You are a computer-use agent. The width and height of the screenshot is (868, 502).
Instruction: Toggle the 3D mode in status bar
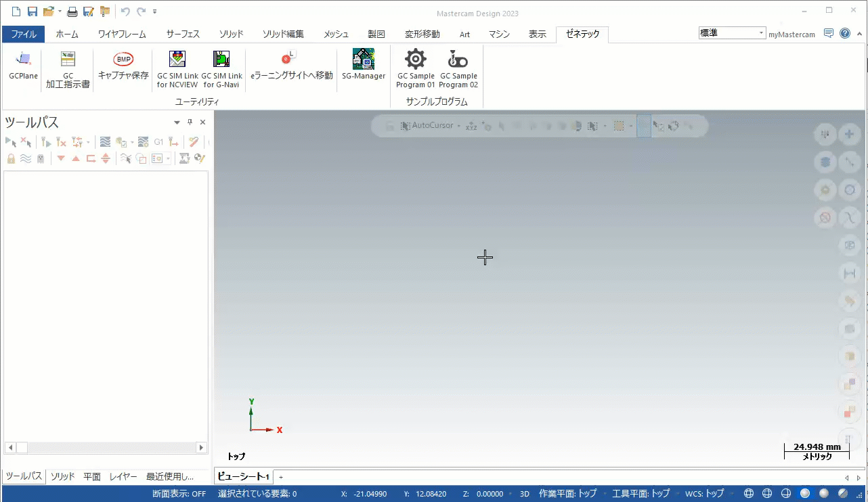pyautogui.click(x=525, y=494)
